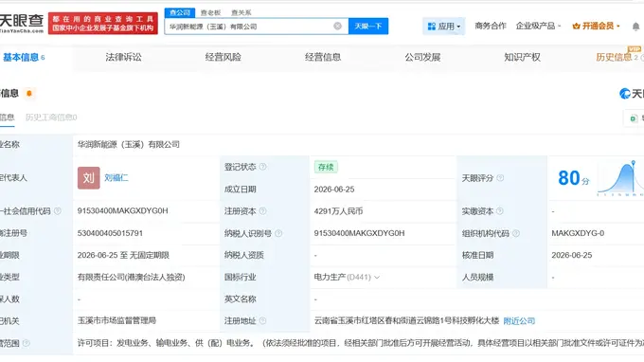Switch to the 查老板 search tab

click(210, 12)
